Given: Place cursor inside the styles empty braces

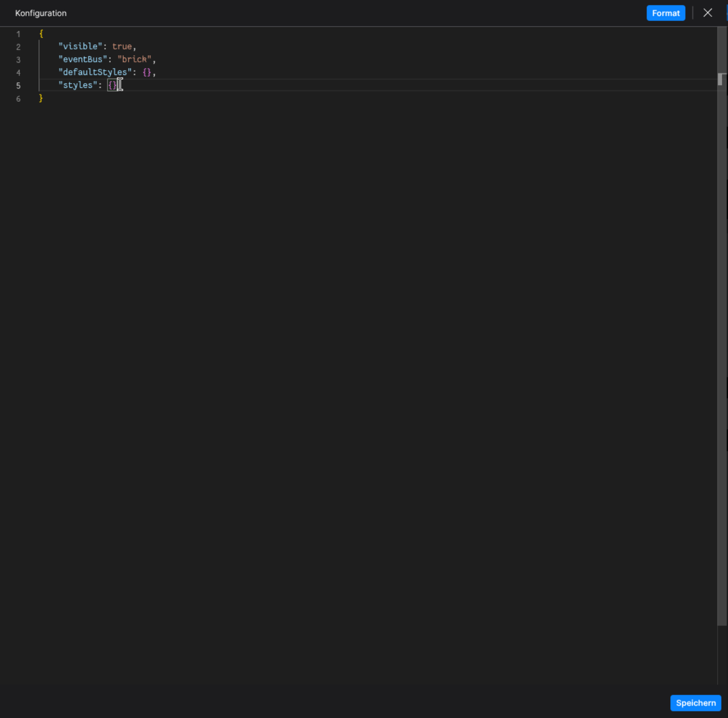Looking at the screenshot, I should [x=112, y=85].
